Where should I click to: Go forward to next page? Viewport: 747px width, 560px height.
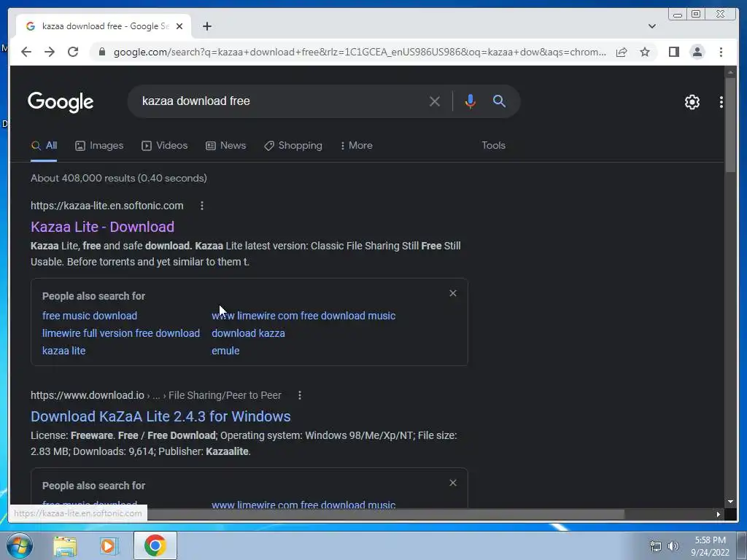tap(50, 52)
